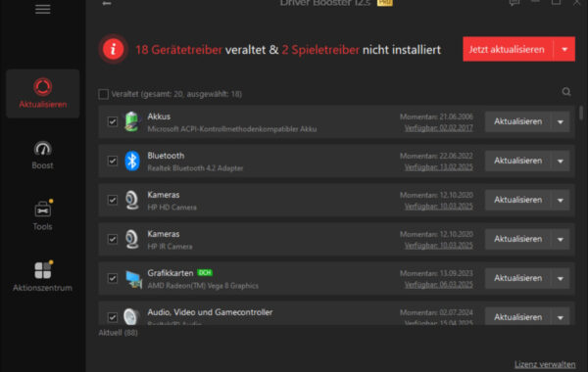Open dropdown next to Bluetooth Aktualisieren
The height and width of the screenshot is (372, 588).
pos(561,162)
